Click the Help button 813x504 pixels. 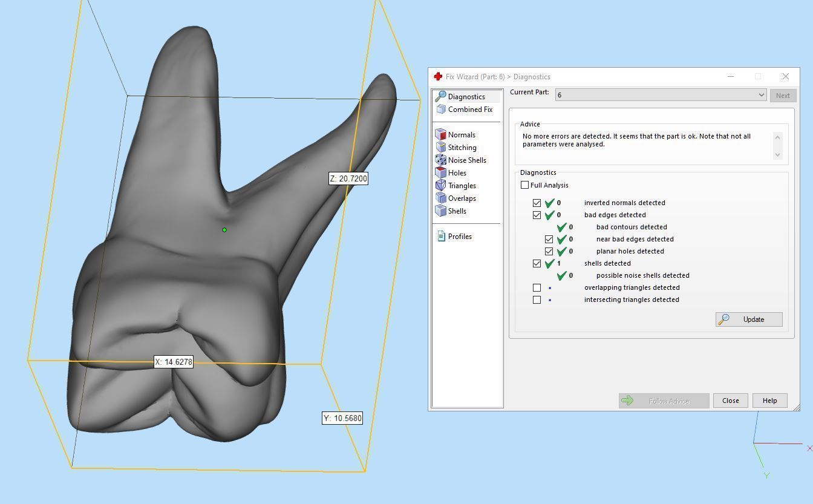(x=769, y=401)
